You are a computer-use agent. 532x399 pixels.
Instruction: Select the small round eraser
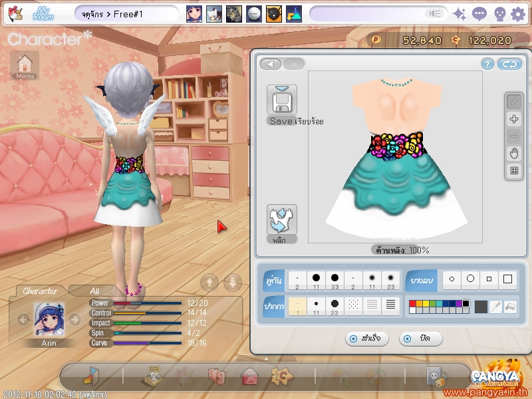pyautogui.click(x=452, y=279)
